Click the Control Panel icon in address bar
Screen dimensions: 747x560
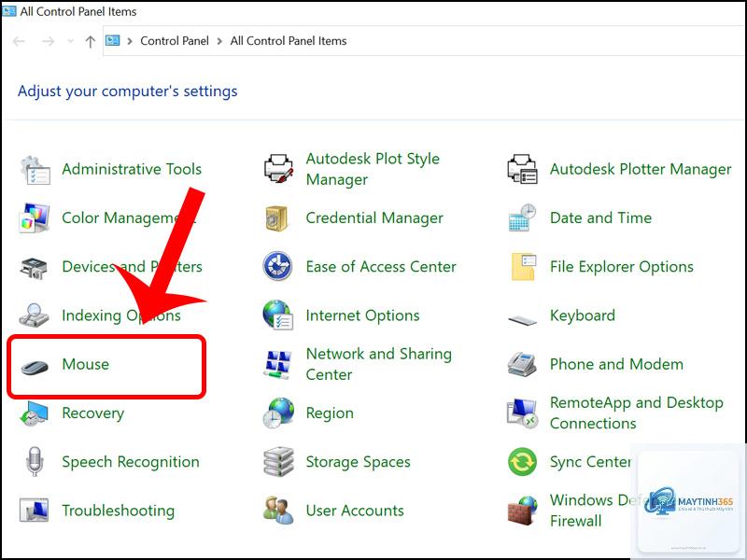click(x=112, y=40)
